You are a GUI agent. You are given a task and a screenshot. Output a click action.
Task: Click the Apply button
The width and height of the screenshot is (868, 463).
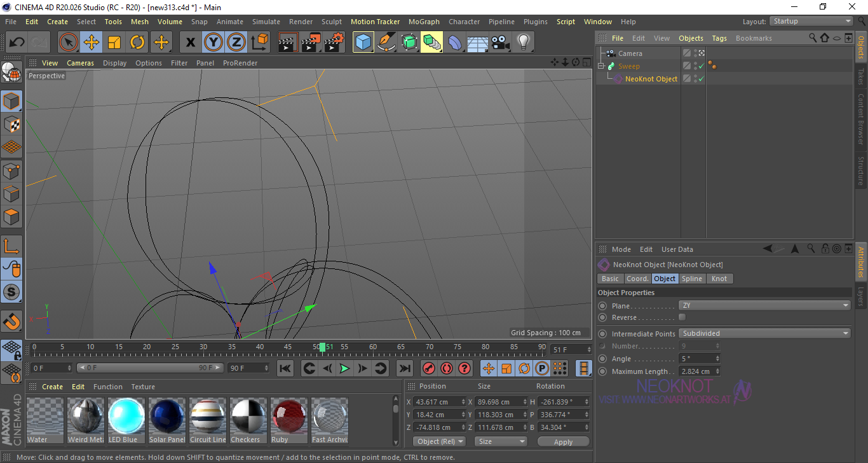(563, 441)
